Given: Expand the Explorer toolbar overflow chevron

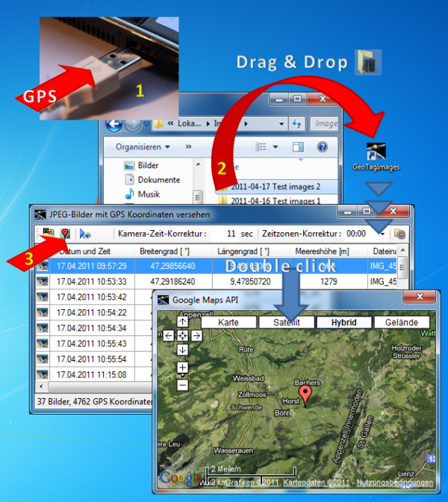Looking at the screenshot, I should tap(188, 146).
